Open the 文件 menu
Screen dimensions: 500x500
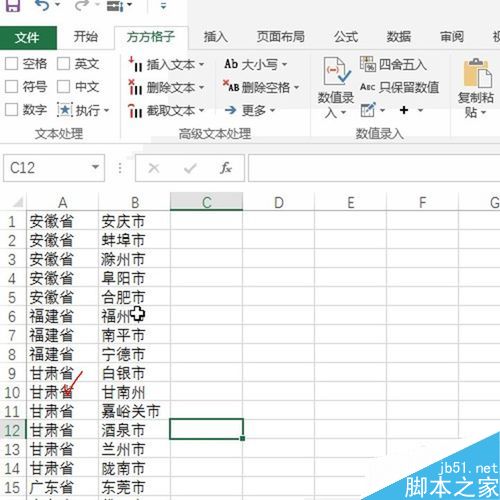tap(28, 37)
